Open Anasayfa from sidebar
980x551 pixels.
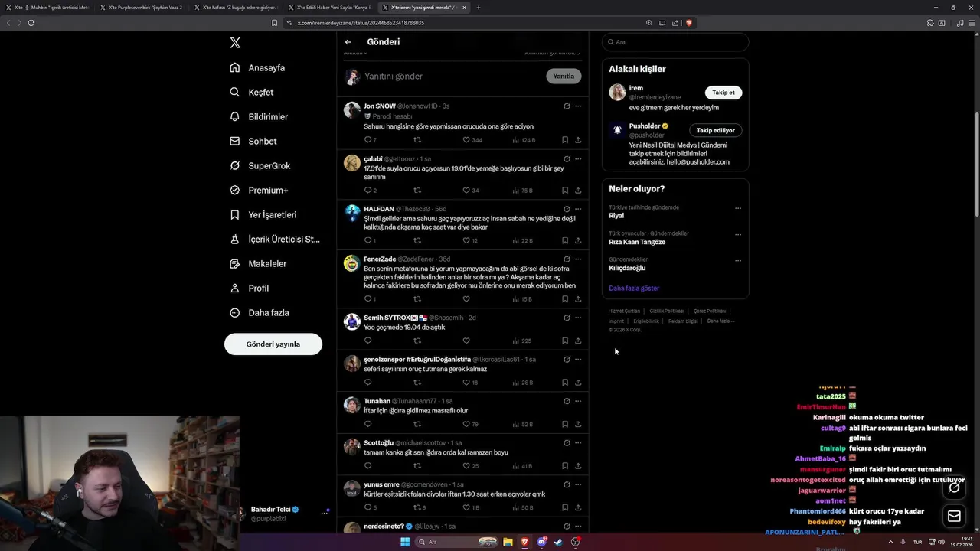(257, 67)
